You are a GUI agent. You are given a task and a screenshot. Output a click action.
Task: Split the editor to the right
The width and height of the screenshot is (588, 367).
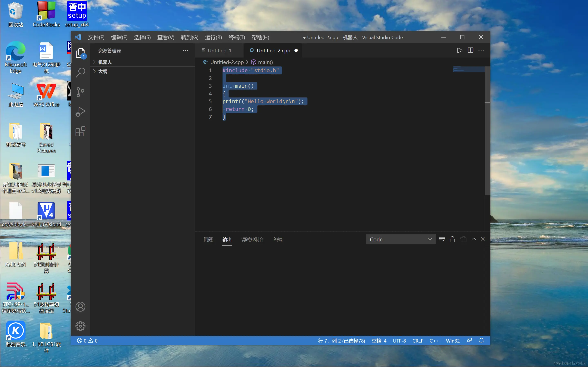pyautogui.click(x=470, y=51)
